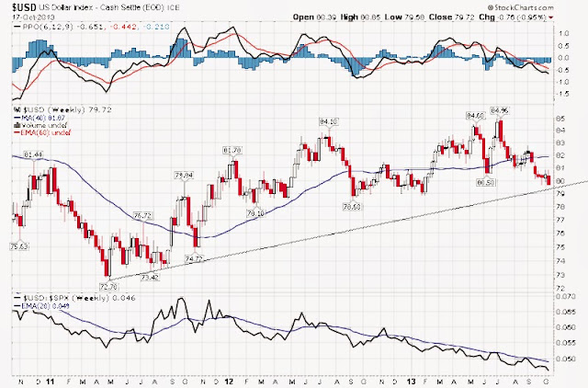
Task: Click the Low 79.68 value
Action: point(405,17)
